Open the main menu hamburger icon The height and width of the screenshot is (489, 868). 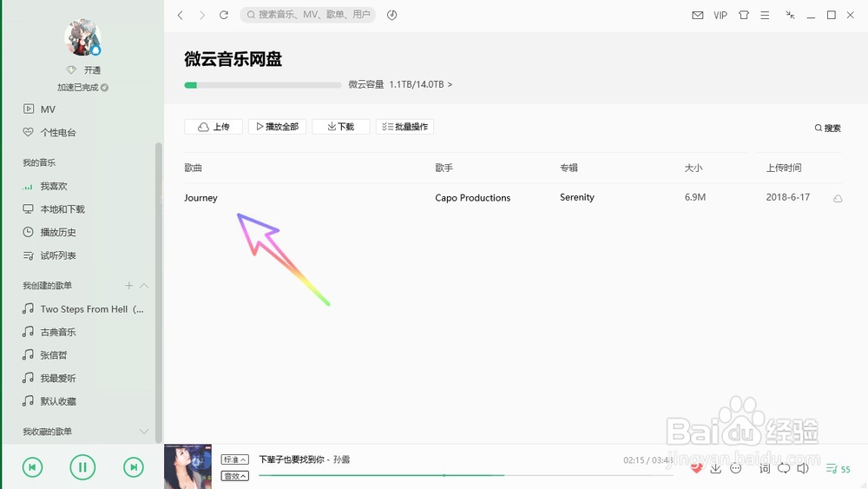765,16
